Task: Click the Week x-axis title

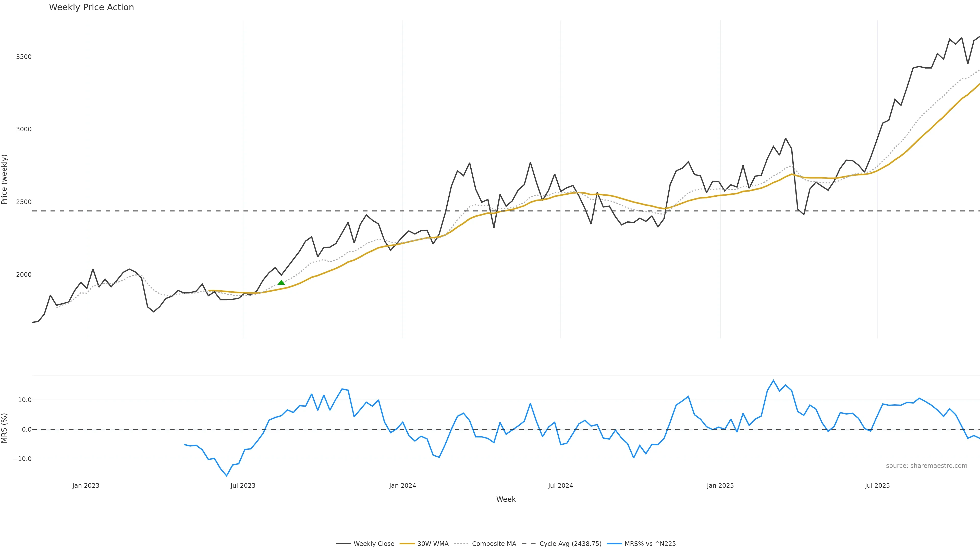Action: coord(506,499)
